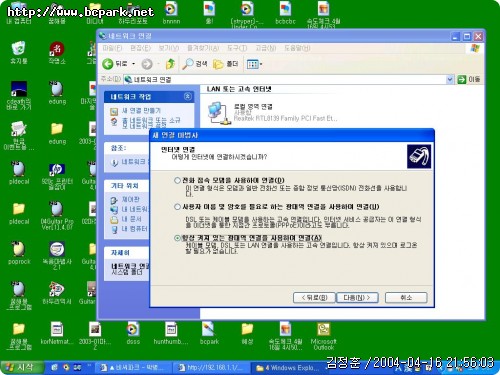This screenshot has width=500, height=375.
Task: Open the poprock desktop icon
Action: click(x=19, y=253)
